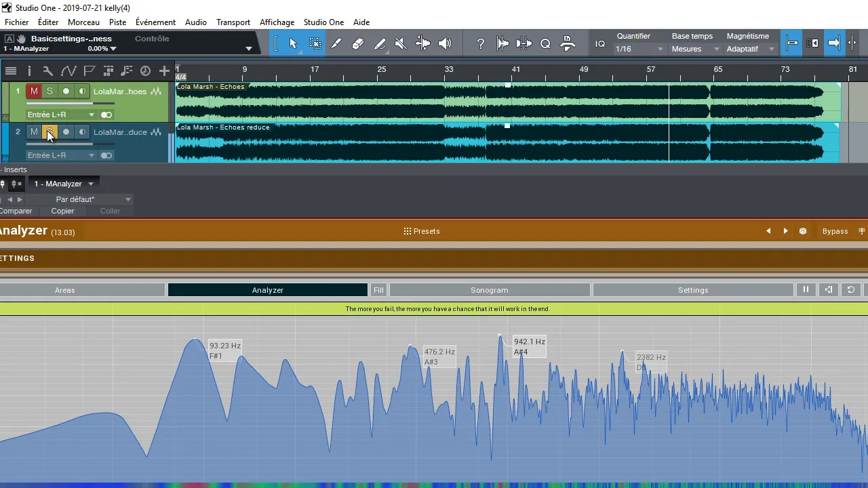This screenshot has width=868, height=488.
Task: Select the Arrow tool in the toolbar
Action: coord(293,43)
